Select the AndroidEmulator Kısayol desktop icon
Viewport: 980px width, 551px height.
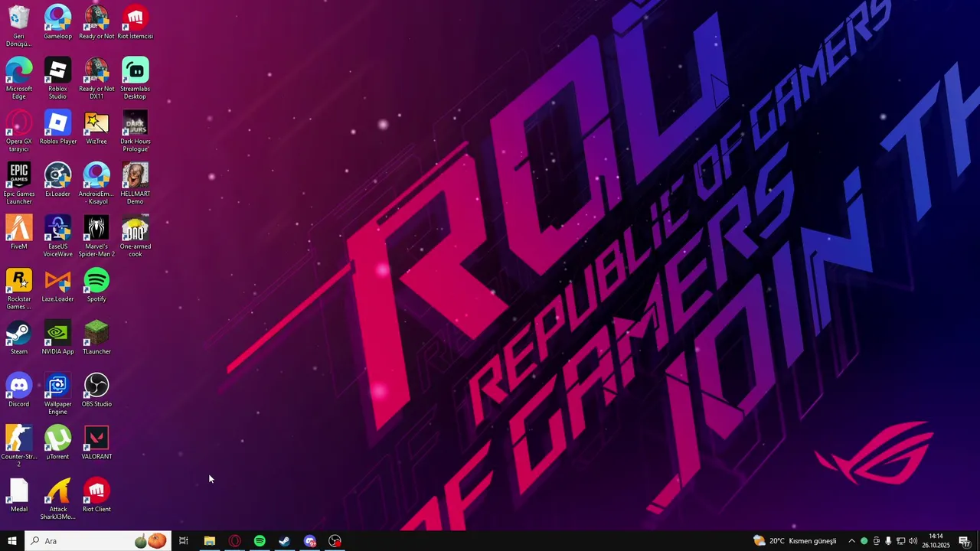pos(96,184)
